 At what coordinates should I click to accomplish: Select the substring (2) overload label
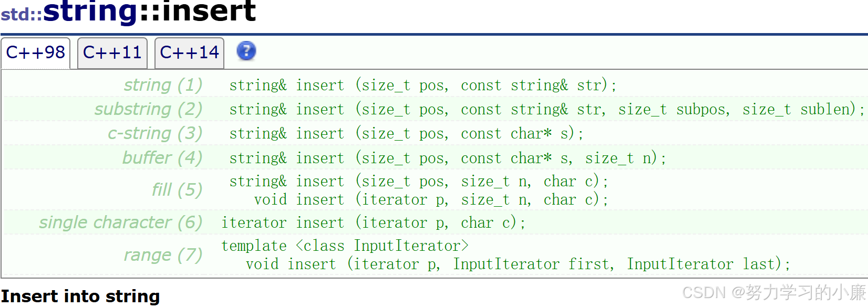point(148,109)
